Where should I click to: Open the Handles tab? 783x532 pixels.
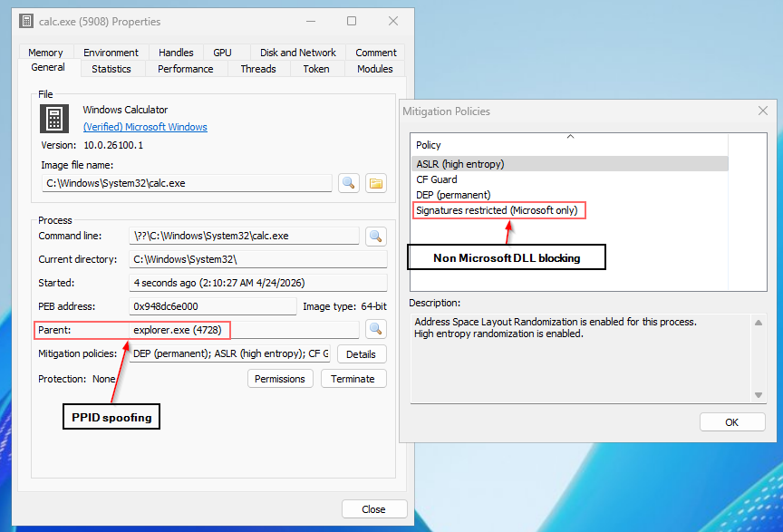(176, 53)
